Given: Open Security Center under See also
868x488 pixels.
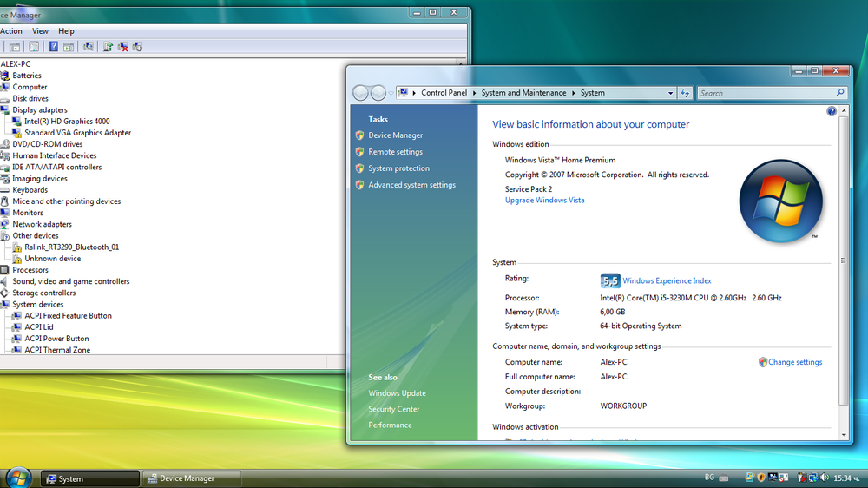Looking at the screenshot, I should 393,409.
